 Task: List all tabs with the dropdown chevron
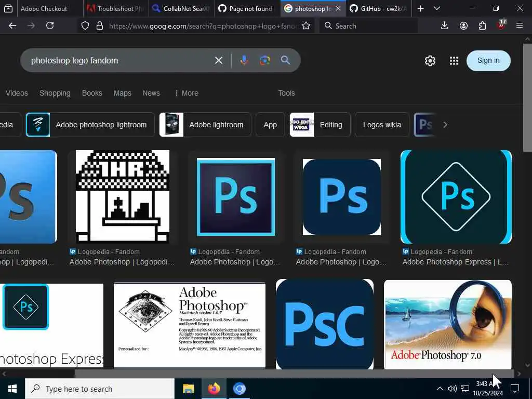[x=437, y=9]
